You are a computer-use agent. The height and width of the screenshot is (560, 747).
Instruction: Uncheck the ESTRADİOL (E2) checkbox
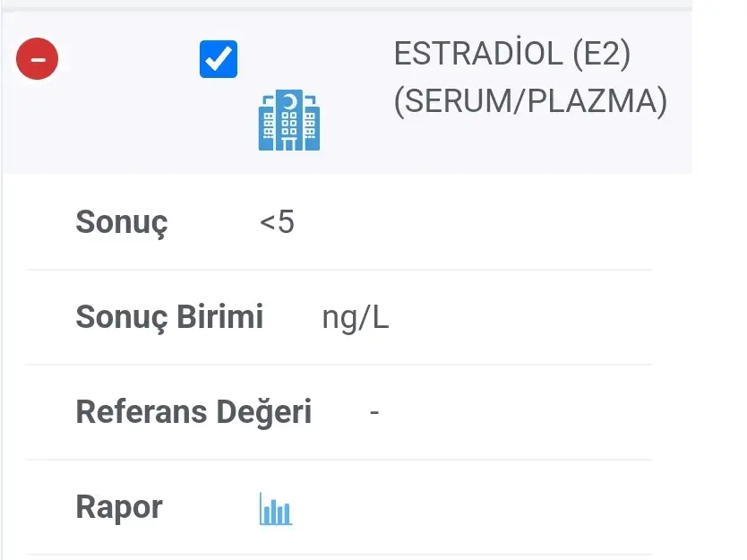tap(219, 60)
